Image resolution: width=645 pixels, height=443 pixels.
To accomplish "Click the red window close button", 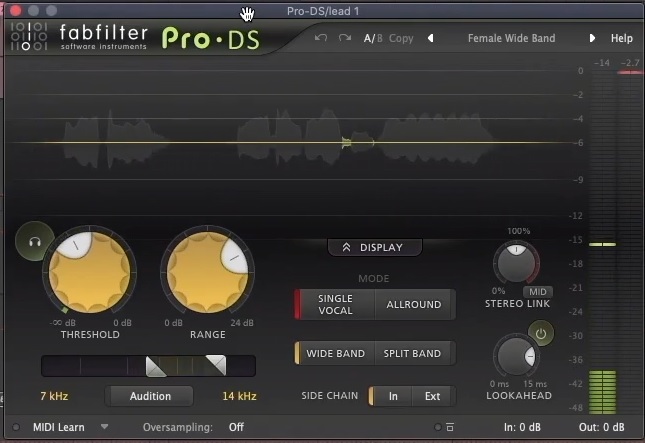I will [x=15, y=10].
